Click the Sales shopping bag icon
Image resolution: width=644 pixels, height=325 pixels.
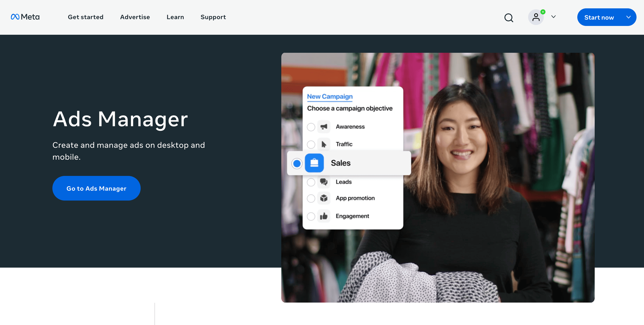[x=314, y=163]
